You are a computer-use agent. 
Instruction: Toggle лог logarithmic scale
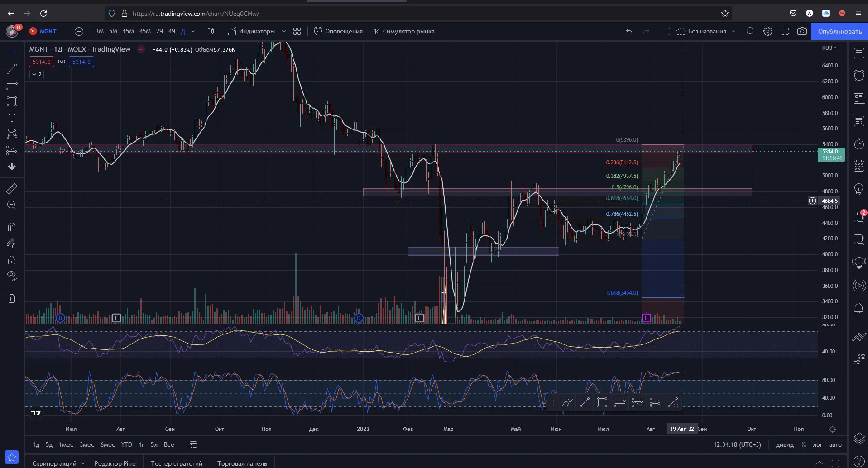[x=817, y=444]
